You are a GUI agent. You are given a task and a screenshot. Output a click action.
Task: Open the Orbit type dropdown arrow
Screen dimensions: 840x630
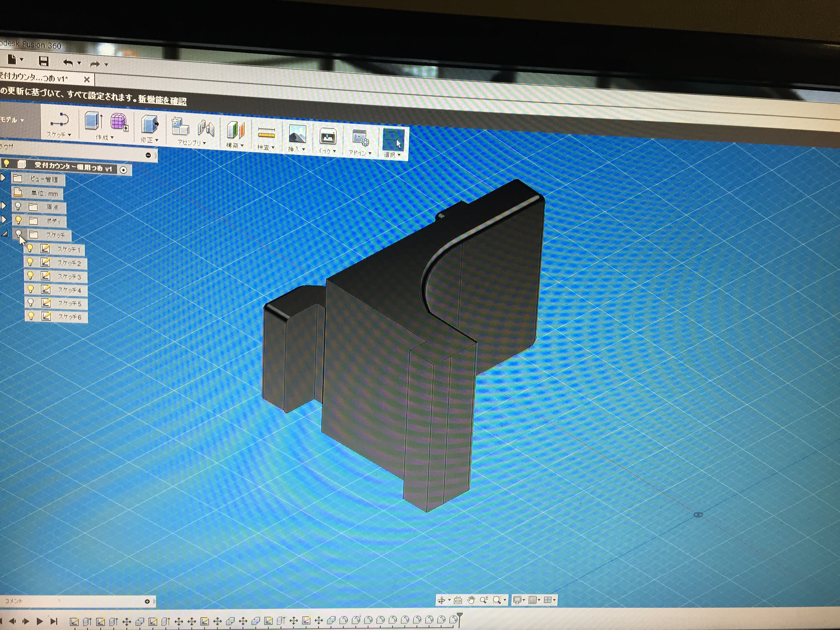point(449,600)
